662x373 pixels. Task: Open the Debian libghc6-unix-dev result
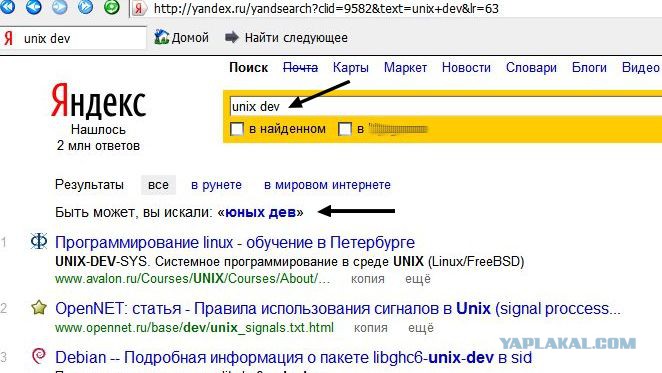293,358
